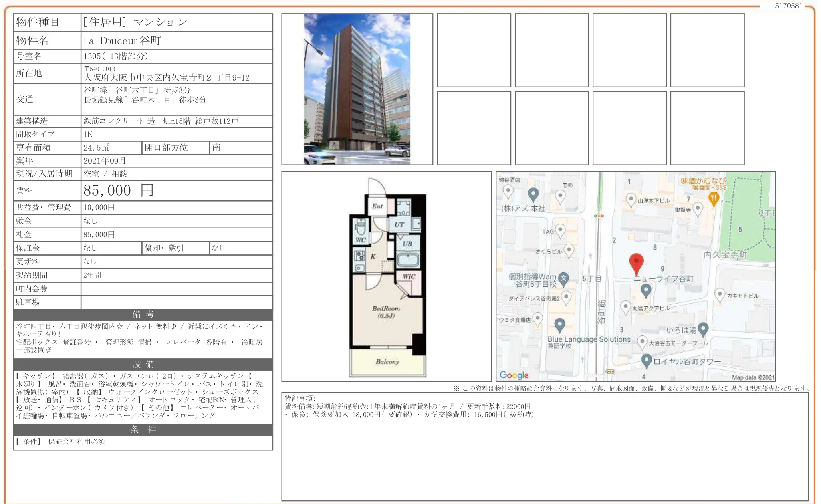Click the TAG map pin
821x504 pixels.
[x=561, y=231]
